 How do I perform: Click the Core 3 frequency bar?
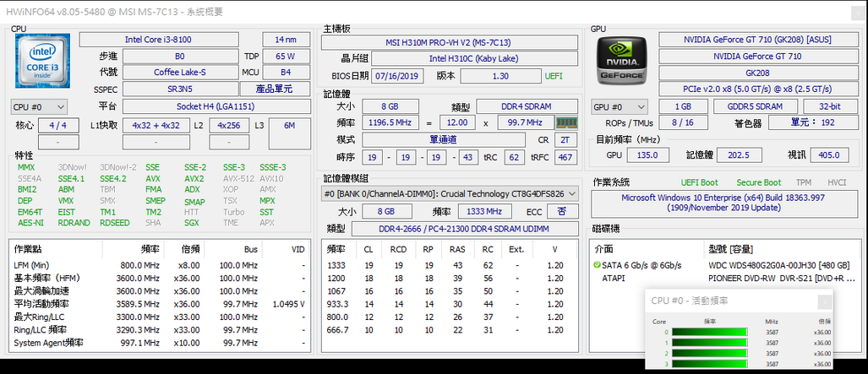coord(710,364)
